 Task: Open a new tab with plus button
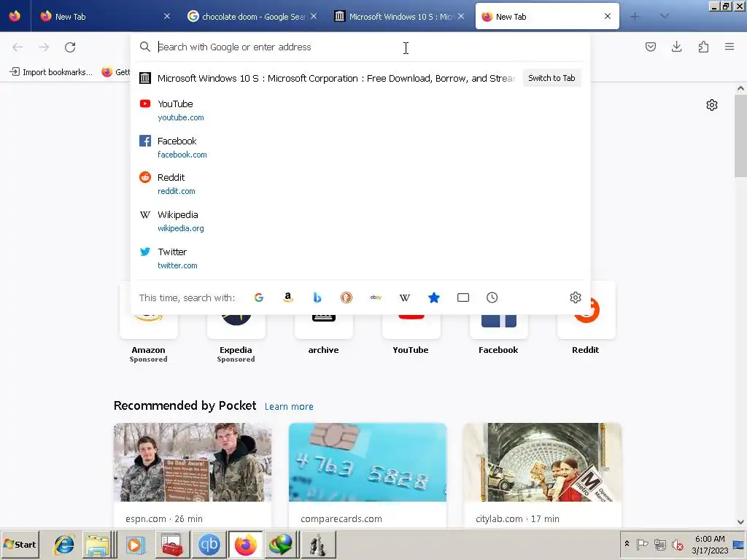coord(635,16)
